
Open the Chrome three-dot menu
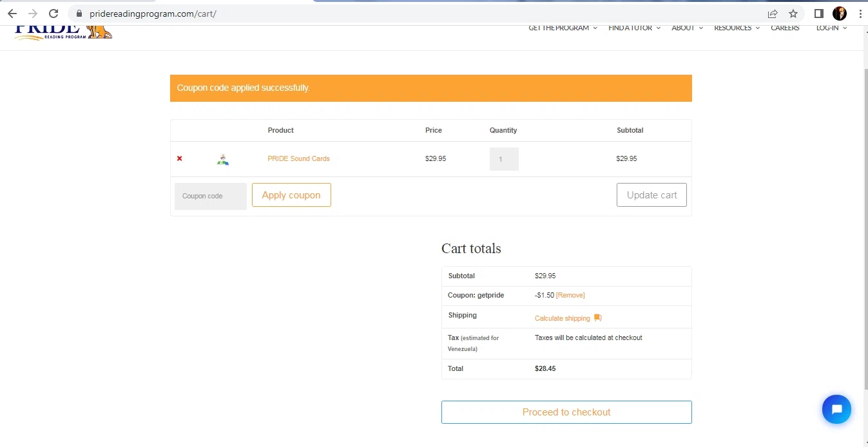(x=860, y=14)
